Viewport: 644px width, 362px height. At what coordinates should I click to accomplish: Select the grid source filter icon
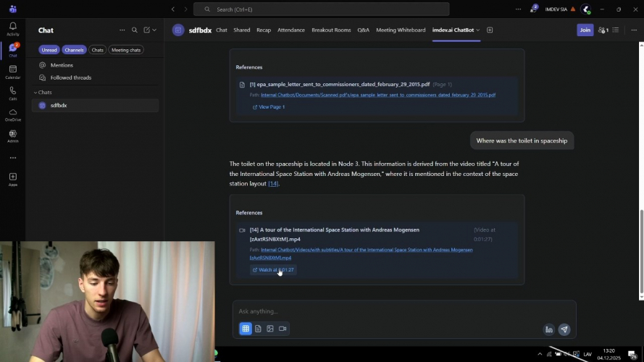click(x=246, y=329)
